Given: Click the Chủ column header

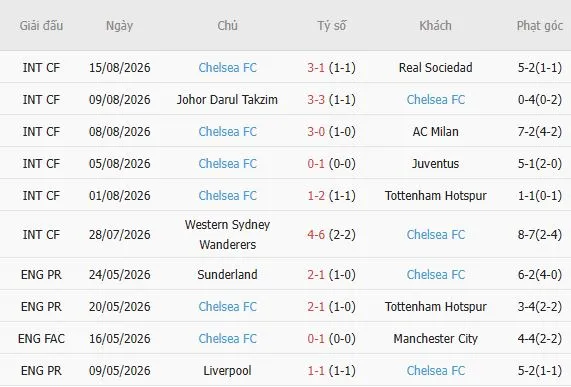Looking at the screenshot, I should click(x=227, y=25).
